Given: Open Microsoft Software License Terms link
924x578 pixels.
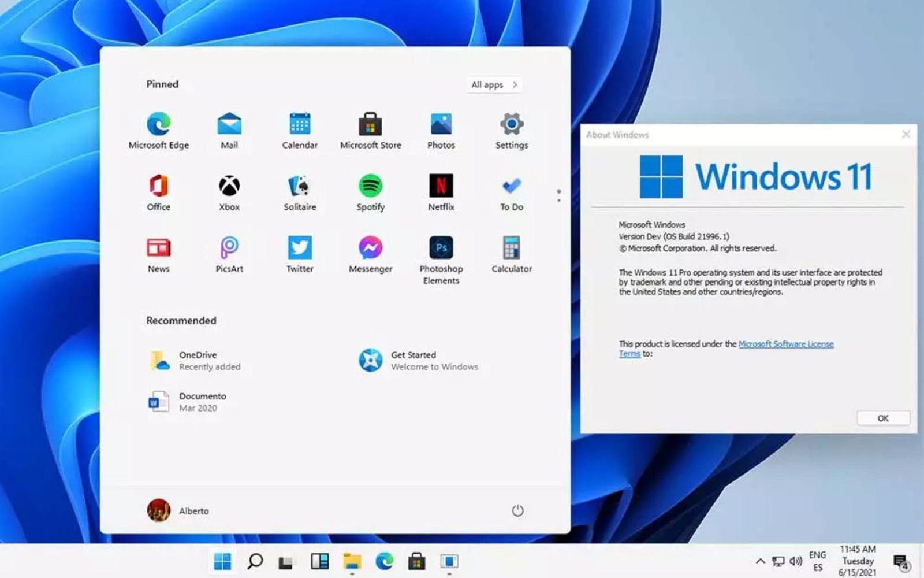Looking at the screenshot, I should tap(786, 344).
